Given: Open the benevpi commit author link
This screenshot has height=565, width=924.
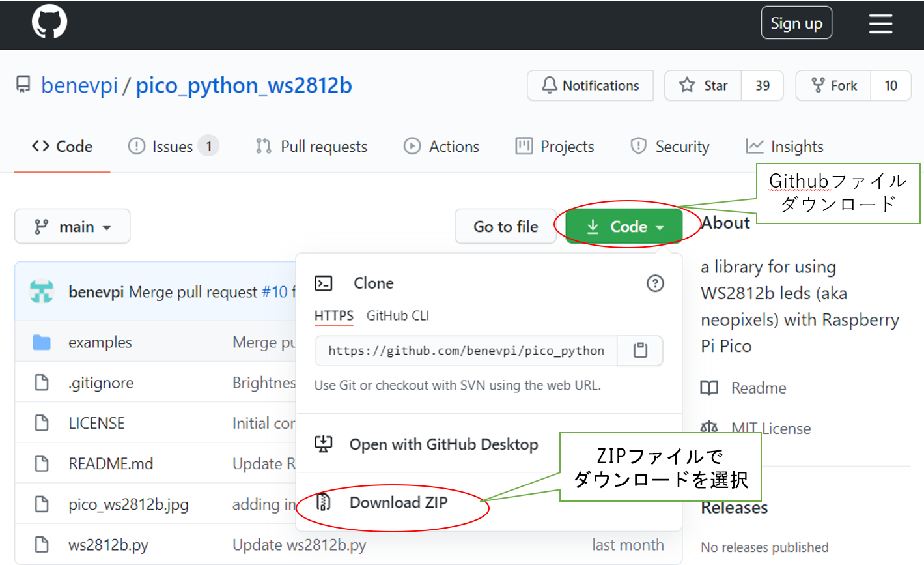Looking at the screenshot, I should click(96, 292).
